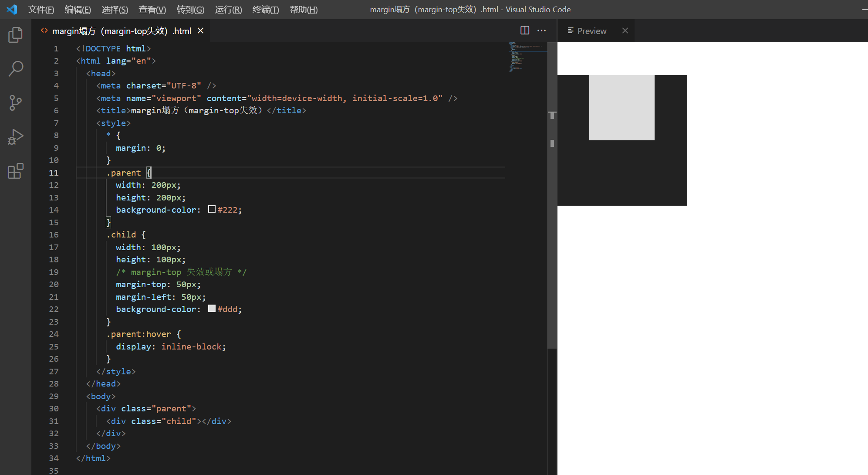Open the Extensions view
Viewport: 868px width, 475px height.
pos(16,171)
